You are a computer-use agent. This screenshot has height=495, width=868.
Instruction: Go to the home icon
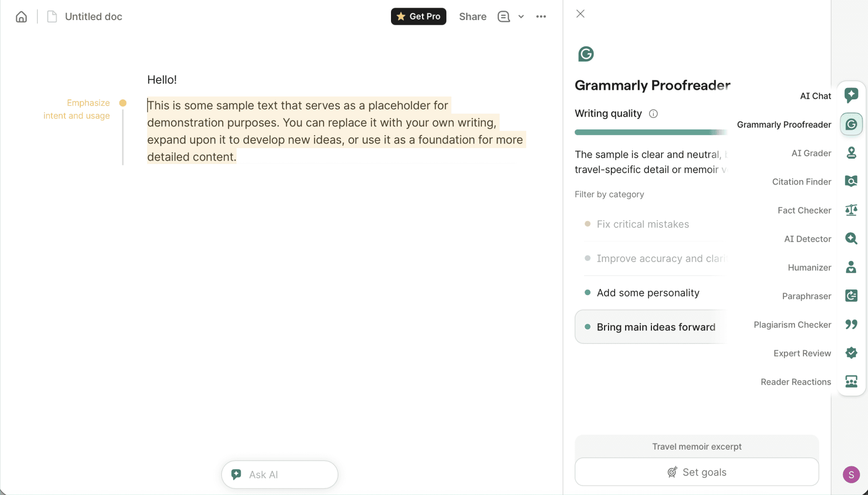(21, 17)
